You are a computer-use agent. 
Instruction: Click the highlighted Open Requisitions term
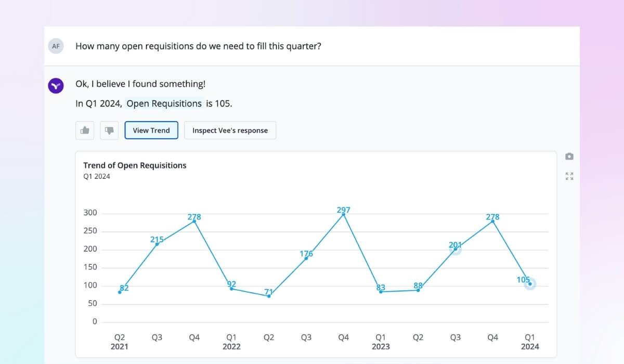pyautogui.click(x=164, y=103)
